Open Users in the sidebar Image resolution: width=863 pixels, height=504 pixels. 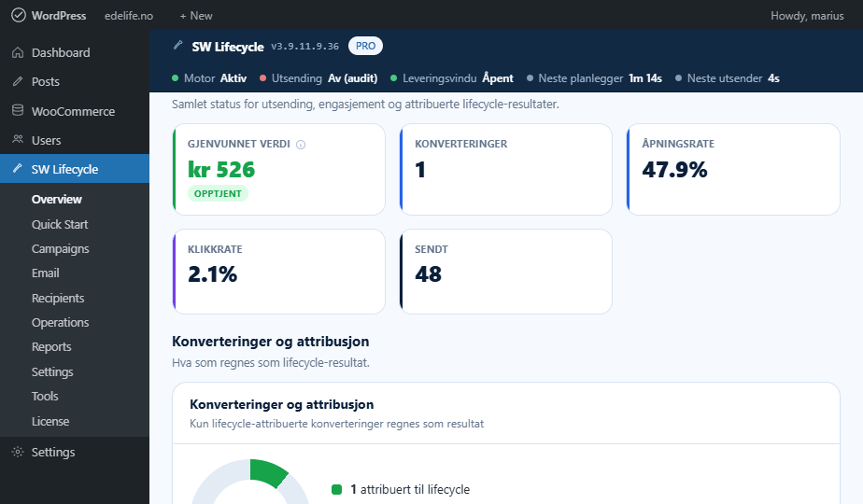[x=75, y=140]
